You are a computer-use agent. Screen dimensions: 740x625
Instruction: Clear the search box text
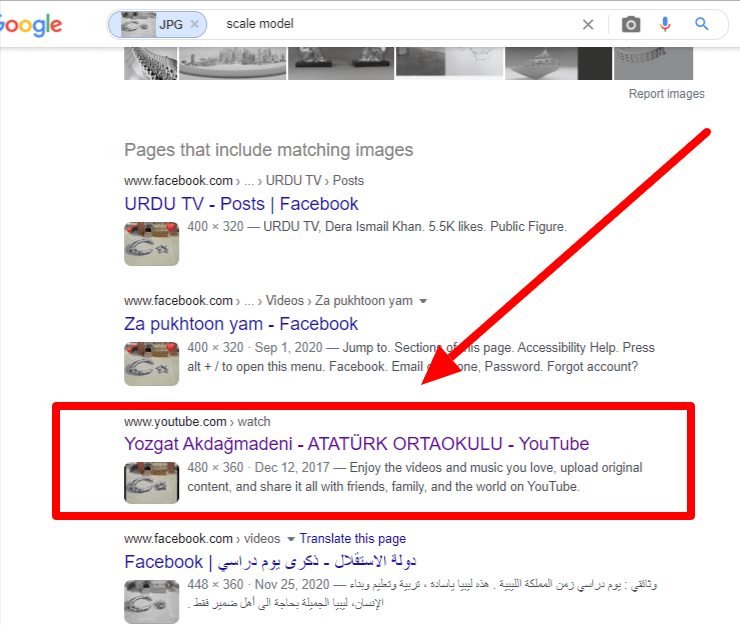coord(588,25)
